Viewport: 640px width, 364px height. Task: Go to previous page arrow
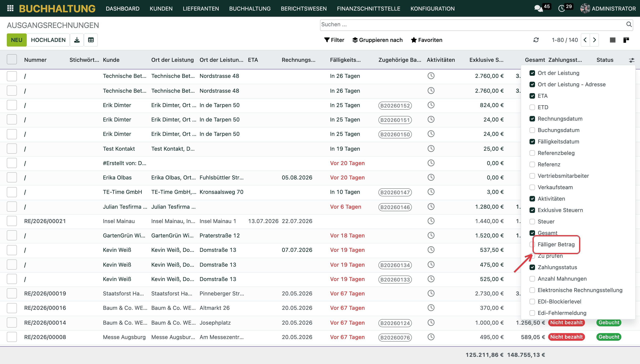point(585,40)
